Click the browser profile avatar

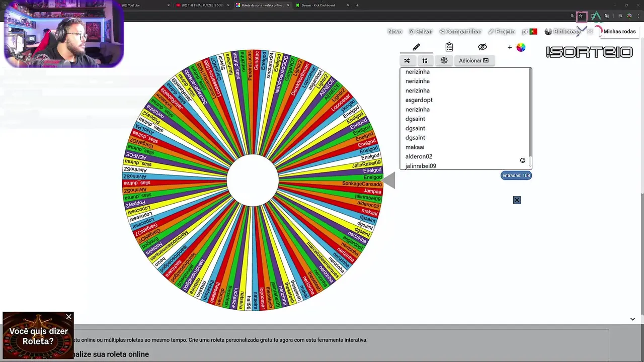[629, 16]
